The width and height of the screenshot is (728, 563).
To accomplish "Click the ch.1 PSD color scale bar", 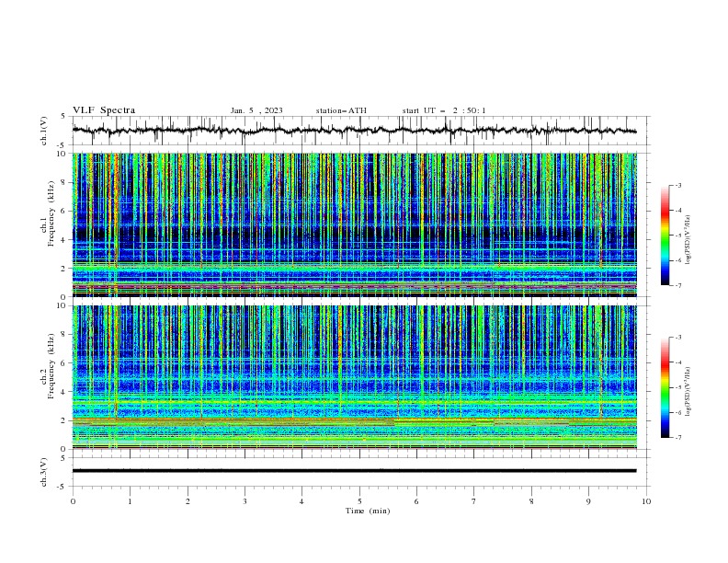I will pyautogui.click(x=665, y=236).
